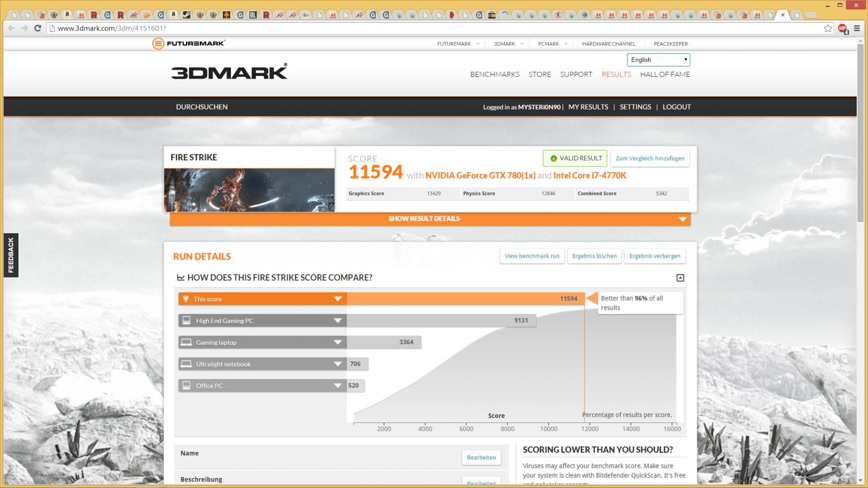Collapse the score comparison panel icon
This screenshot has width=868, height=488.
(x=680, y=278)
